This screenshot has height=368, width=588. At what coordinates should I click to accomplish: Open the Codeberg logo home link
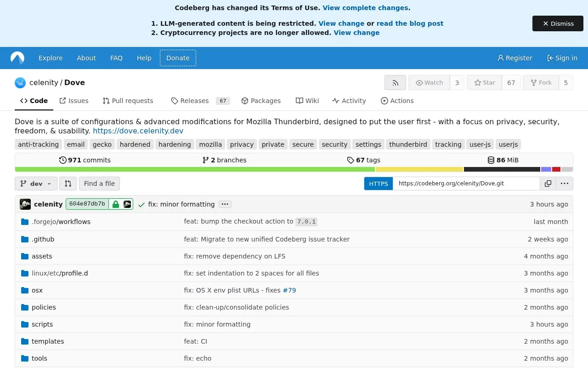tap(17, 58)
